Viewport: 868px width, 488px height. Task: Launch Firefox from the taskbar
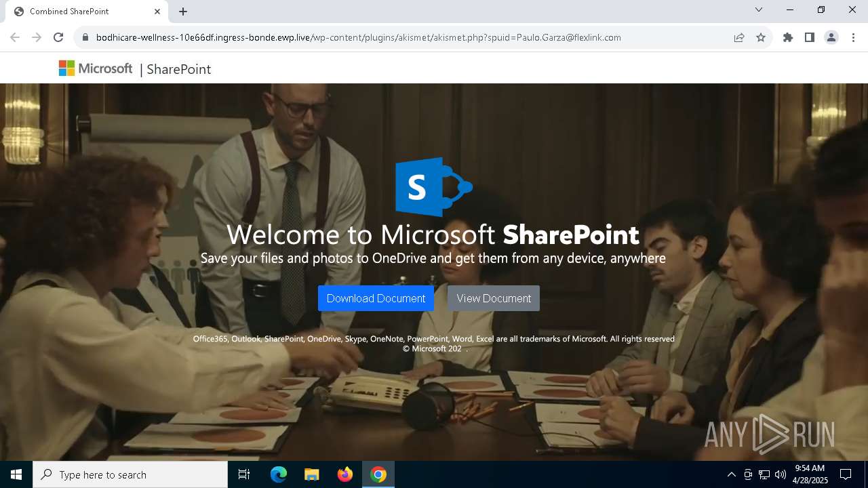[345, 474]
